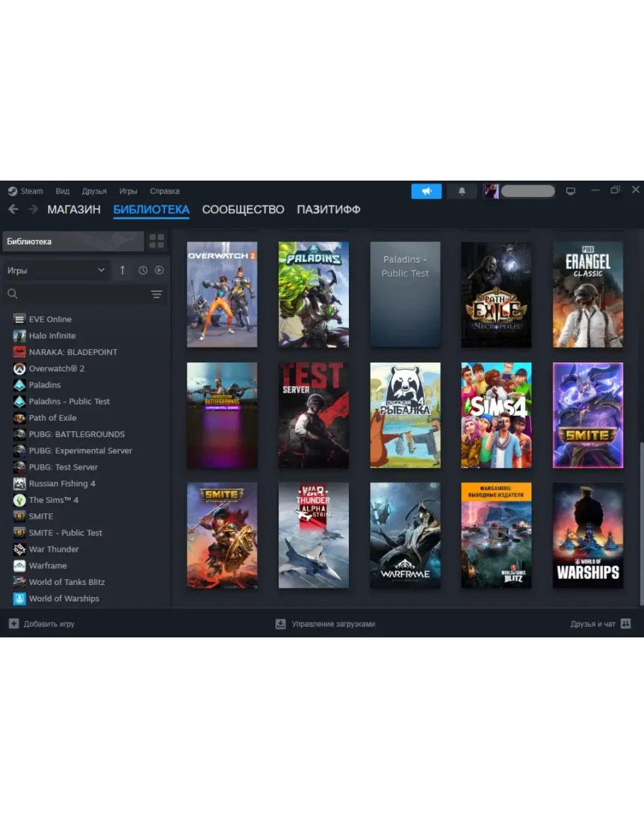Toggle the recent activity clock filter
This screenshot has width=644, height=818.
click(x=143, y=271)
